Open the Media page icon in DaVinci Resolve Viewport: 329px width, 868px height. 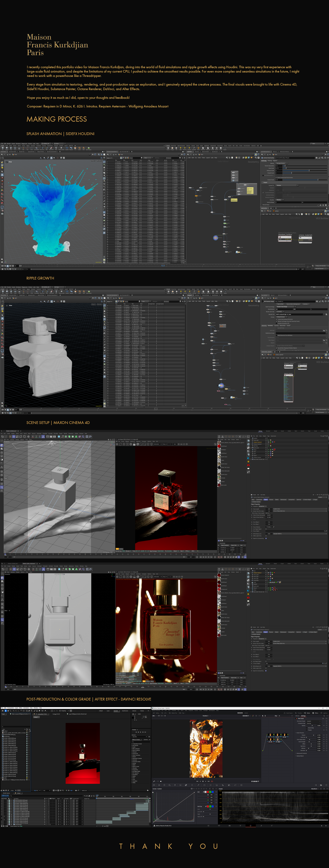[208, 826]
